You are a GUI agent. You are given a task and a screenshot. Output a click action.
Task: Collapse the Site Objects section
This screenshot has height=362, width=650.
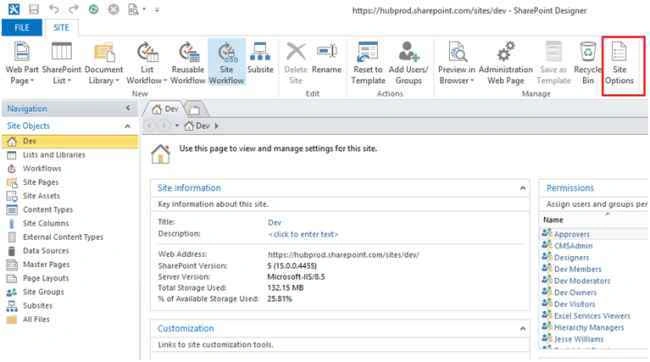pyautogui.click(x=127, y=126)
